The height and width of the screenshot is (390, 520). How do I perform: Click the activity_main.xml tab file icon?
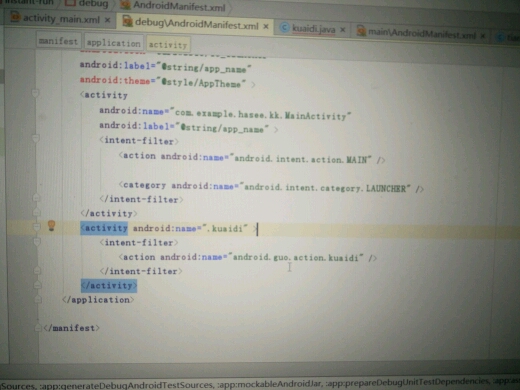[15, 17]
